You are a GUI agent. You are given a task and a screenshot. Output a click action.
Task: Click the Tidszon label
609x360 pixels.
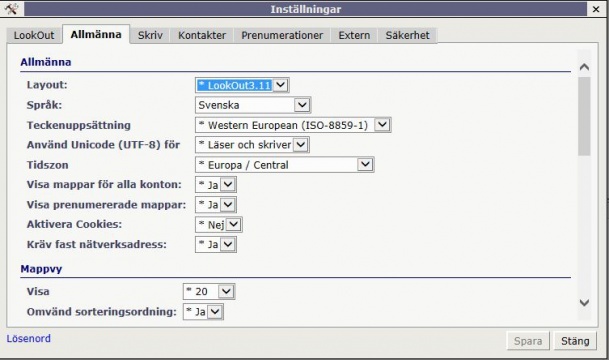(47, 165)
